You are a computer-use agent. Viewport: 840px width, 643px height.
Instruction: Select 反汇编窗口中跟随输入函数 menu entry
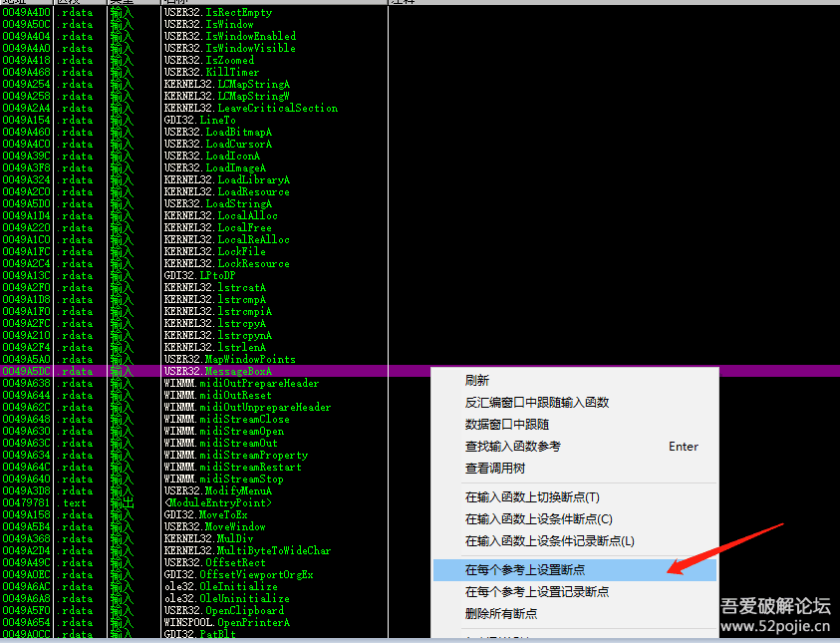click(x=537, y=403)
